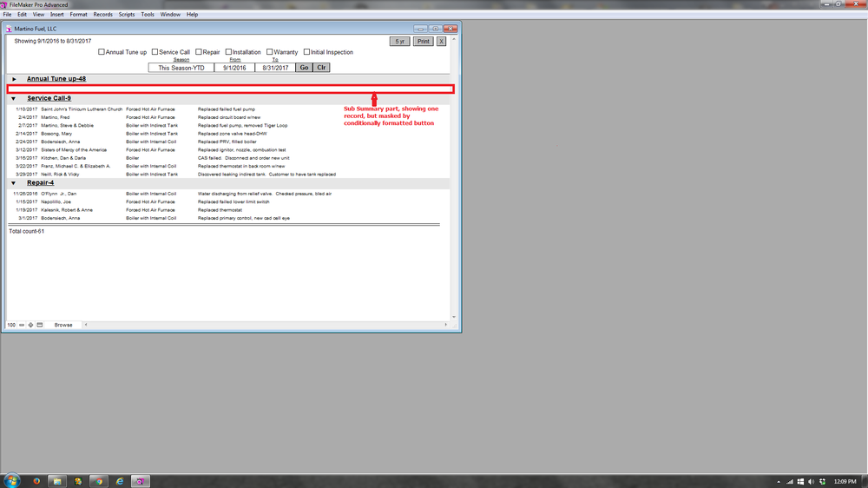Open Internet Explorer from the taskbar

coord(119,480)
